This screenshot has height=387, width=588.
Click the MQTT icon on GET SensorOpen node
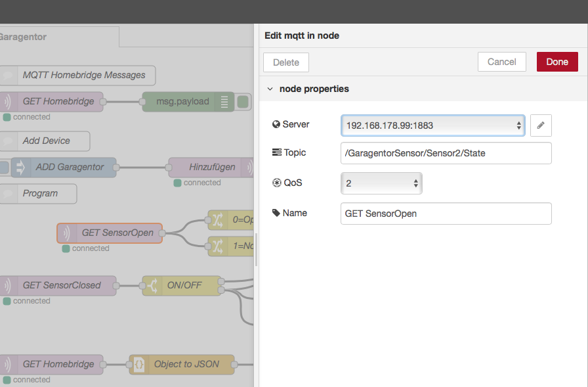tap(66, 233)
